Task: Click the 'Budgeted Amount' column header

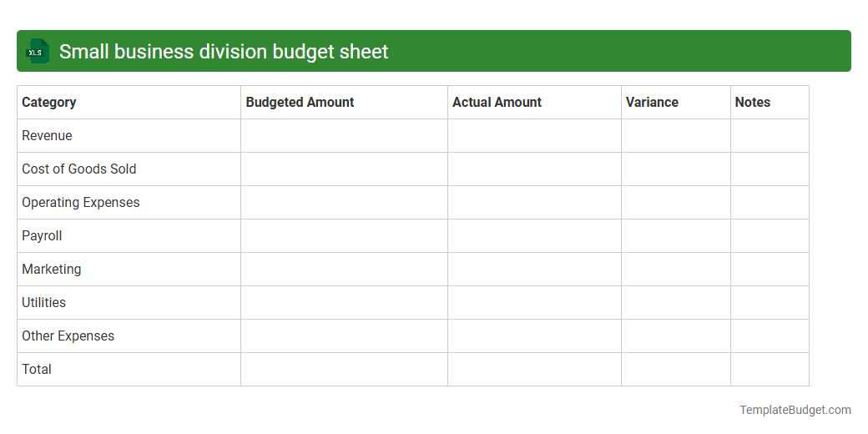Action: pyautogui.click(x=345, y=103)
